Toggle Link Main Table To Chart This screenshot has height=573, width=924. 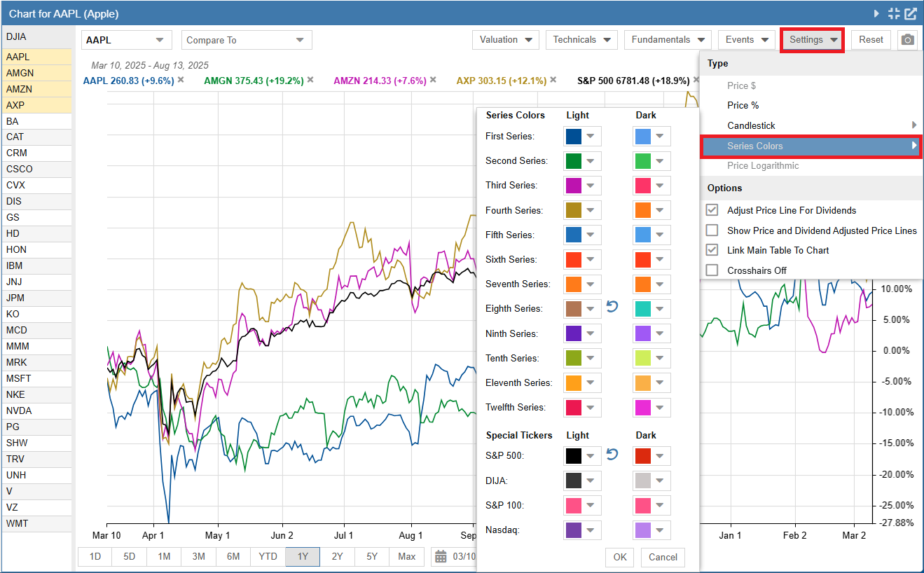(712, 250)
